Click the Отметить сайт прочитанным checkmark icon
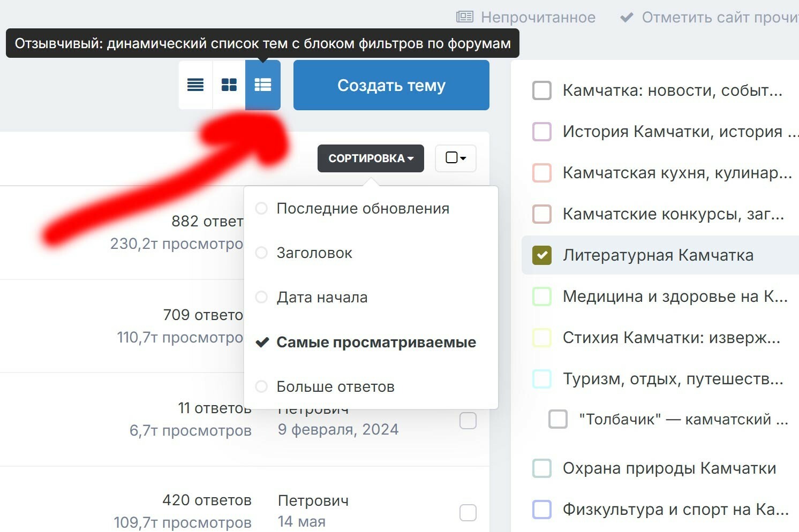 pyautogui.click(x=626, y=18)
